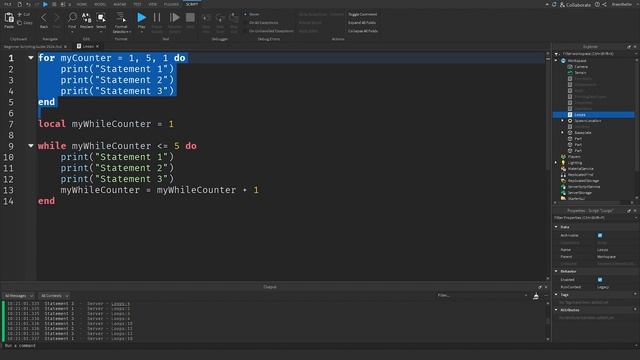Toggle the Enabled checkbox
Viewport: 640px width, 360px height.
point(600,280)
